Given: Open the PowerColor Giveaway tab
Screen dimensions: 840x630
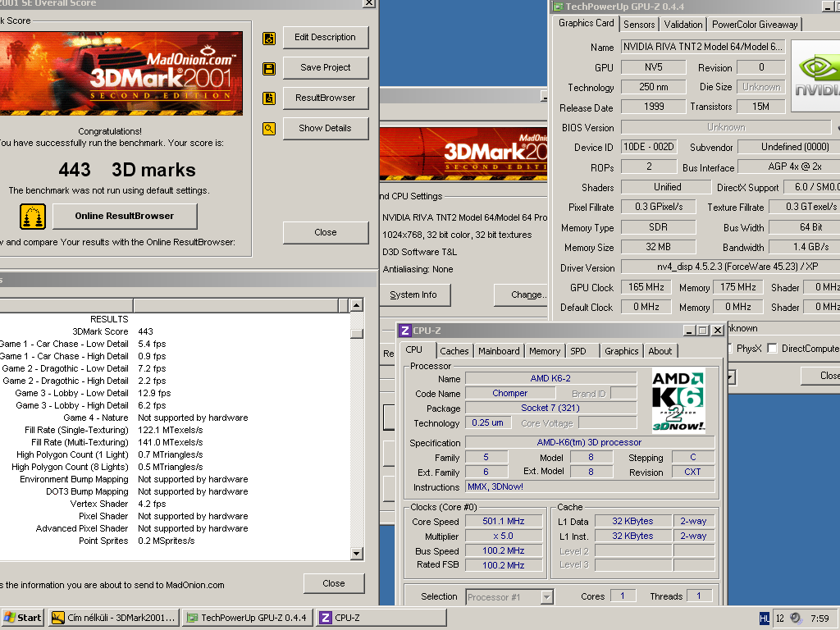Looking at the screenshot, I should (755, 24).
